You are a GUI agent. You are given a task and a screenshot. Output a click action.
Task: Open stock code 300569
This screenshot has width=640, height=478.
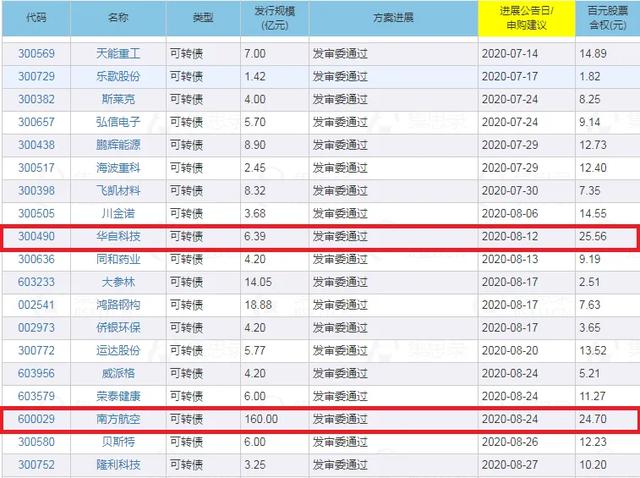click(x=36, y=53)
